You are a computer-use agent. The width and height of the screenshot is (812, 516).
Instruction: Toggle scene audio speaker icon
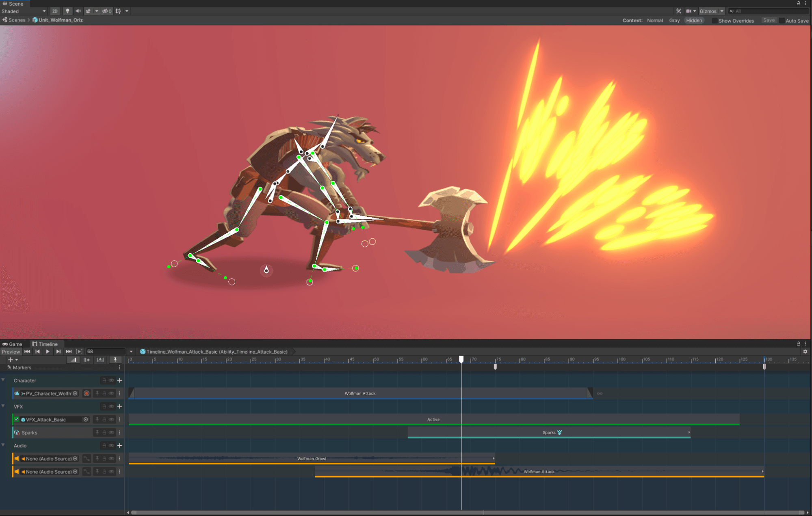click(x=78, y=11)
